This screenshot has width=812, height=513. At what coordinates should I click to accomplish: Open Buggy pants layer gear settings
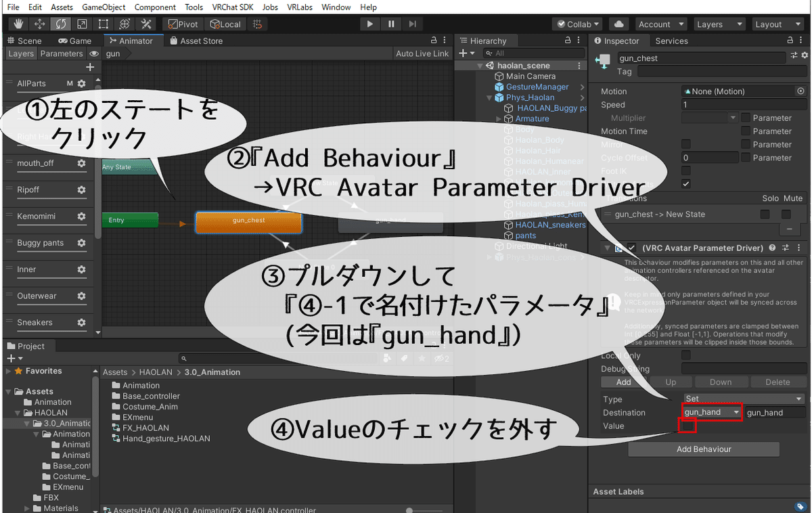[x=81, y=243]
